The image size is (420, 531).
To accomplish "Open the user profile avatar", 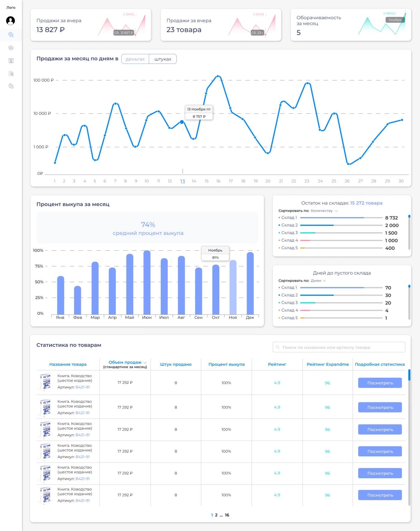I will tap(10, 21).
